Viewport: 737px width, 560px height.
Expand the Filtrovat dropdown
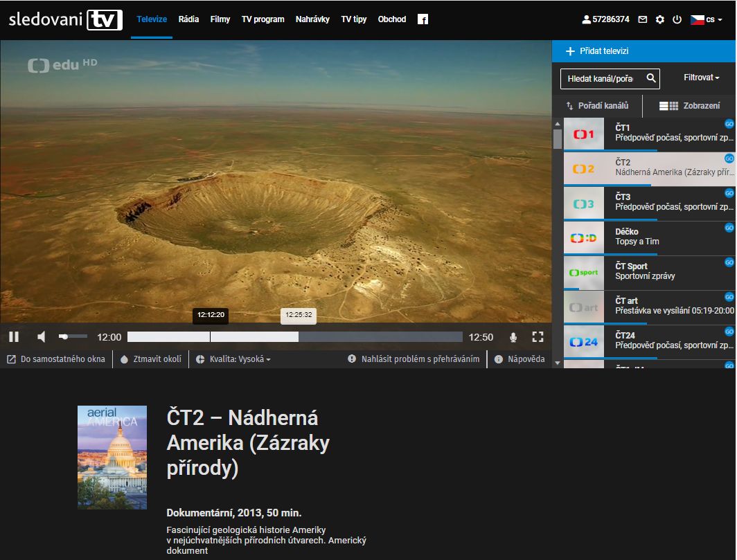click(x=701, y=78)
